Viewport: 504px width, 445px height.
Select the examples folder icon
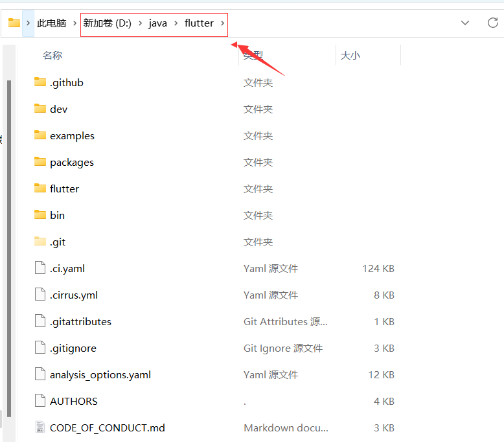coord(40,135)
